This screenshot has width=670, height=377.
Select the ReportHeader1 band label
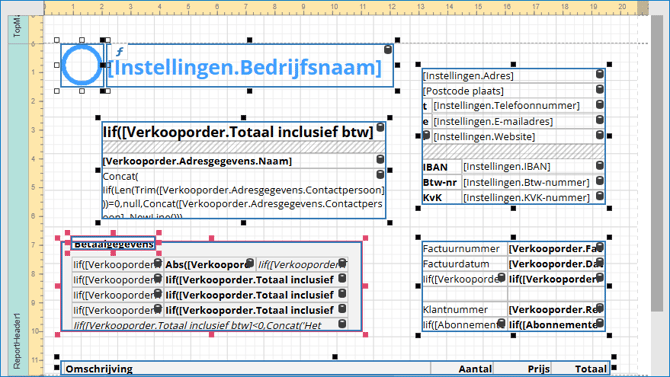18,341
